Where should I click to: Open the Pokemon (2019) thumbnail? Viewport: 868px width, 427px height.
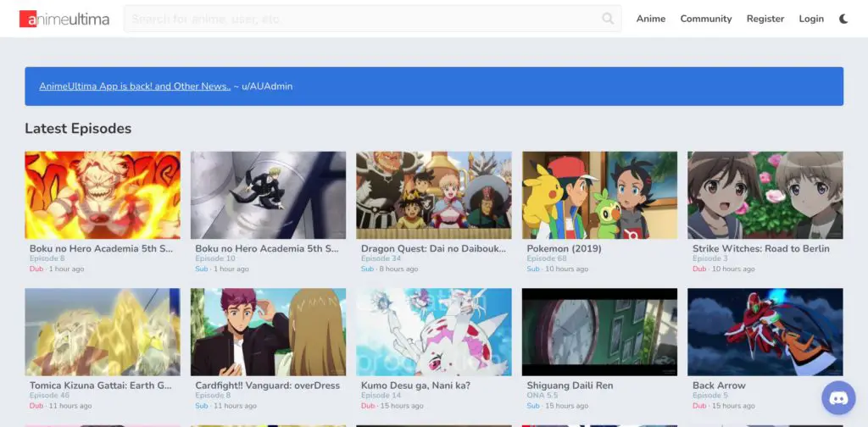(599, 195)
